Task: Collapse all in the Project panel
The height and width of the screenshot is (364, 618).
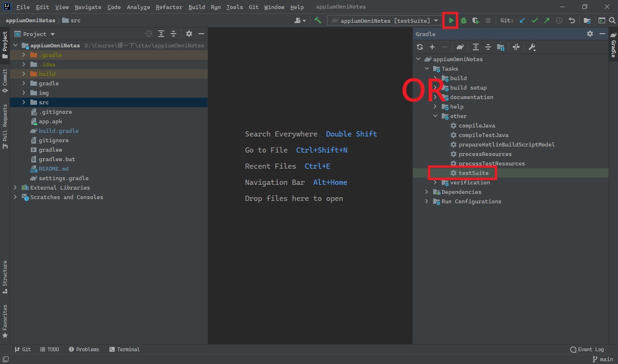Action: coord(173,34)
